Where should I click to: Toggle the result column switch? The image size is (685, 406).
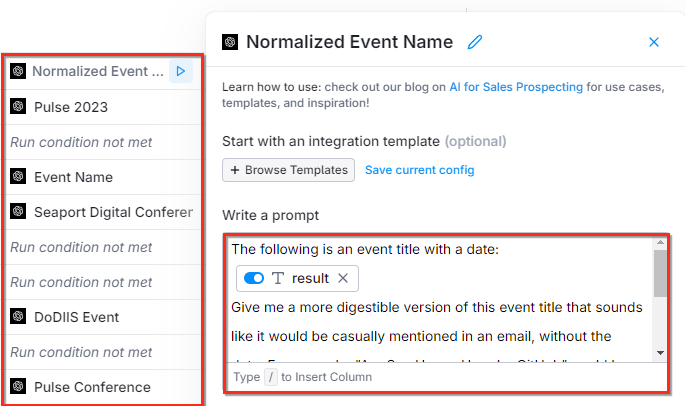254,278
